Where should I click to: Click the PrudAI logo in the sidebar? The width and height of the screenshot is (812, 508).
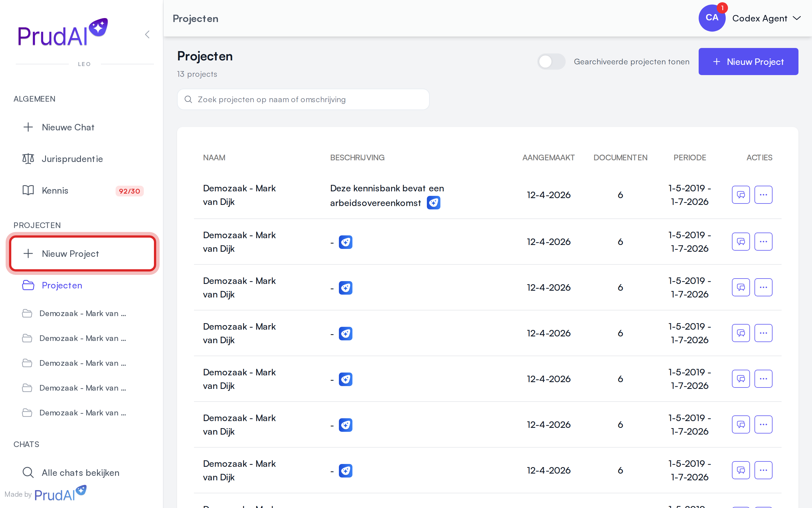click(63, 32)
